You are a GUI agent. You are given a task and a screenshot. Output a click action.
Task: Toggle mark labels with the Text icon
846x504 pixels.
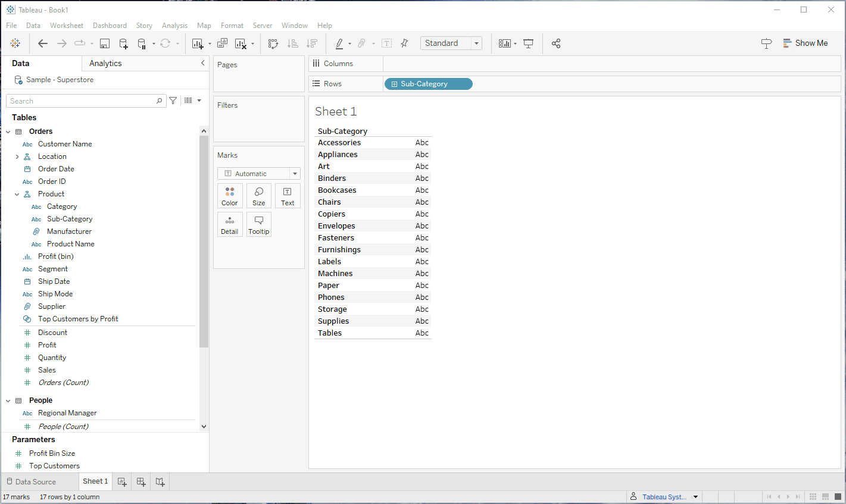pyautogui.click(x=386, y=43)
